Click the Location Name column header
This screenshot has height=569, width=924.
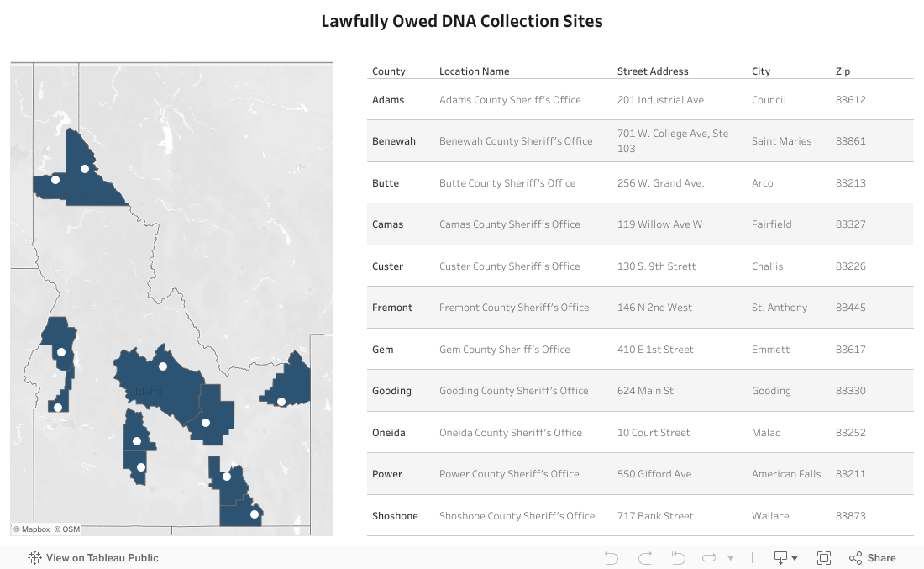[474, 71]
